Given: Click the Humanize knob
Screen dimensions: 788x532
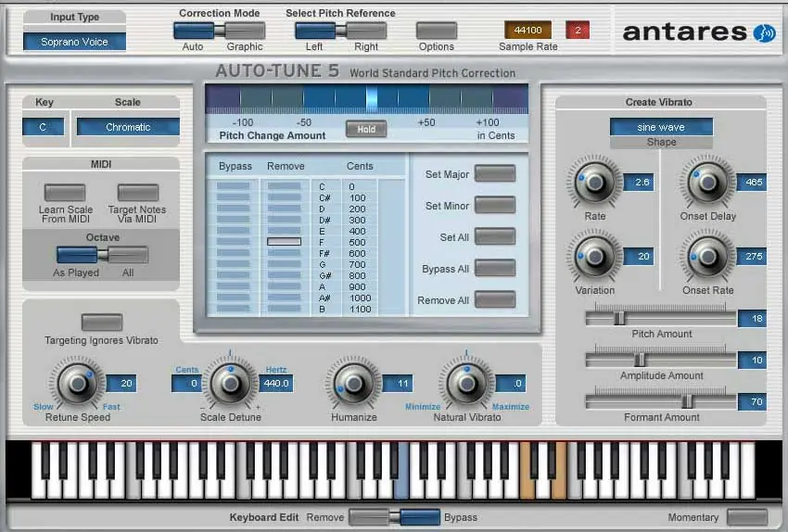Looking at the screenshot, I should pos(353,384).
